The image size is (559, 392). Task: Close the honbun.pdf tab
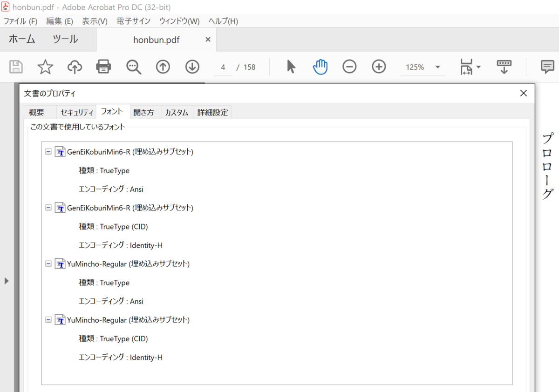coord(208,40)
